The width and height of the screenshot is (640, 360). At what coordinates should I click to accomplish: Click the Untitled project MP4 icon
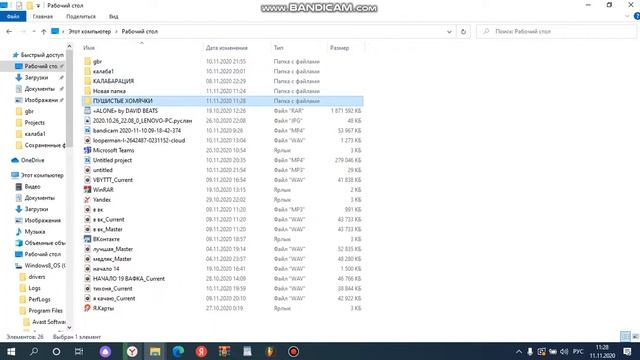point(87,160)
